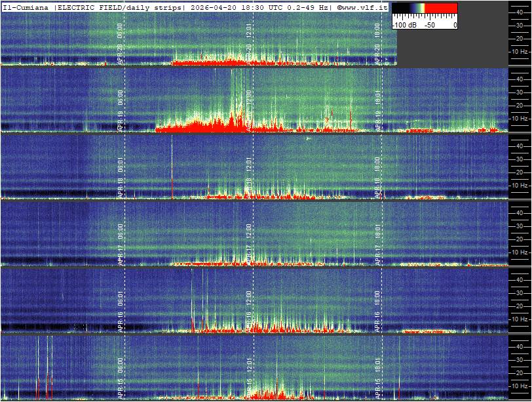
Task: Click the -100 dB legend label
Action: 404,25
